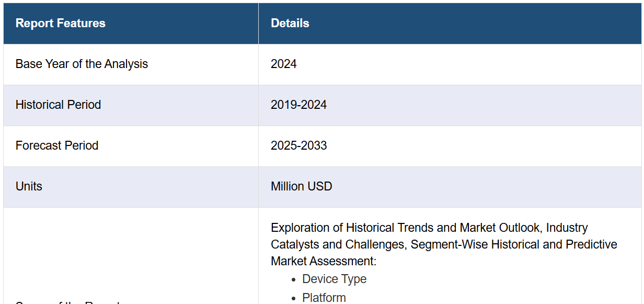Select the 'Base Year of the Analysis' cell
644x304 pixels.
coord(131,64)
